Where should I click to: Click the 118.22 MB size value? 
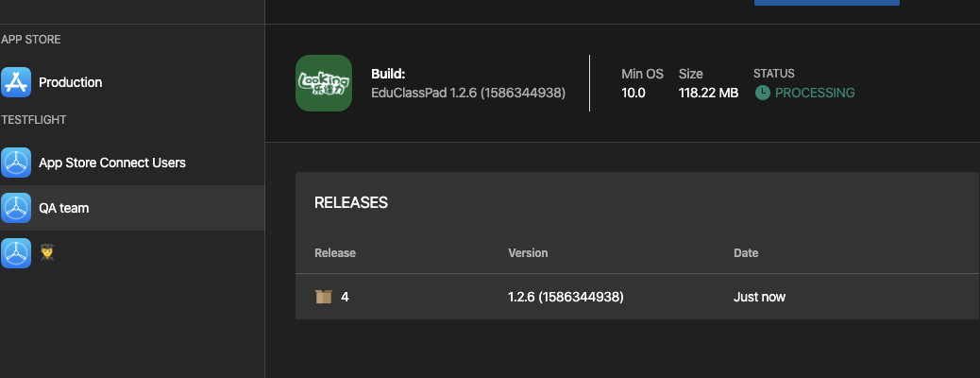click(x=708, y=93)
